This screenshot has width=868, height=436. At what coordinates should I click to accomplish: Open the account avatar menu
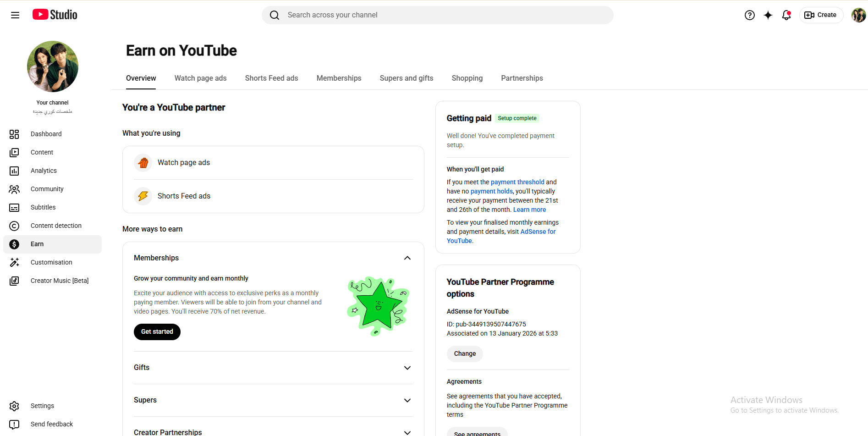[x=858, y=15]
